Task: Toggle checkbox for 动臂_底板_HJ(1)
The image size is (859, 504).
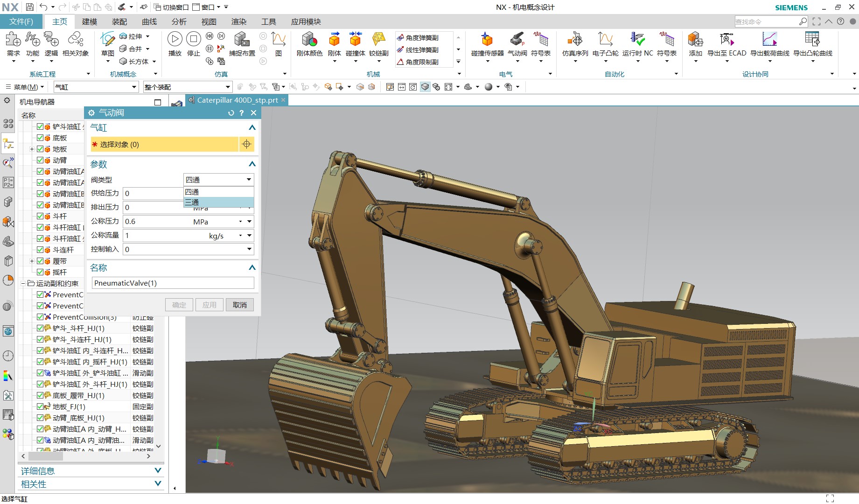Action: (x=40, y=418)
